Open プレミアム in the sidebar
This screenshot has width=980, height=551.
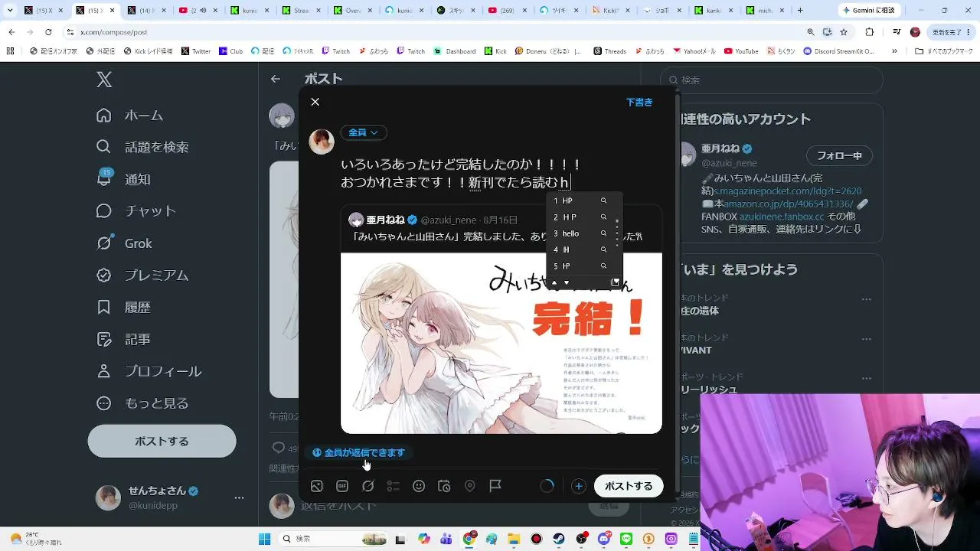coord(142,275)
